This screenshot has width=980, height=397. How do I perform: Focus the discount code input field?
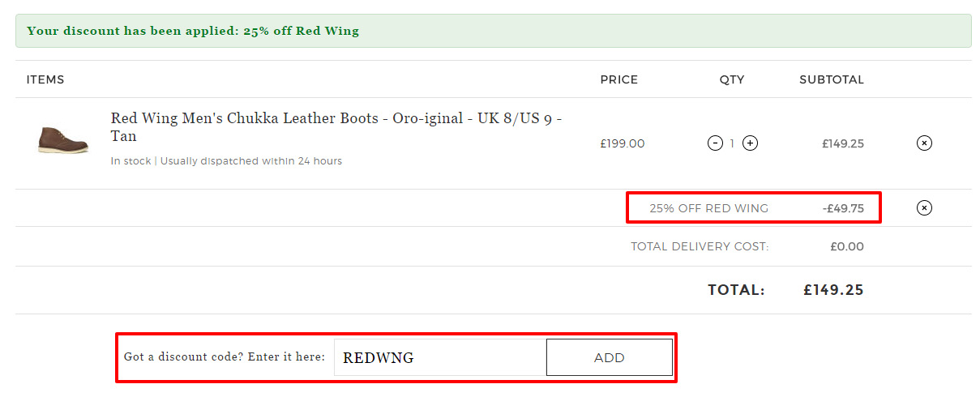(x=440, y=357)
